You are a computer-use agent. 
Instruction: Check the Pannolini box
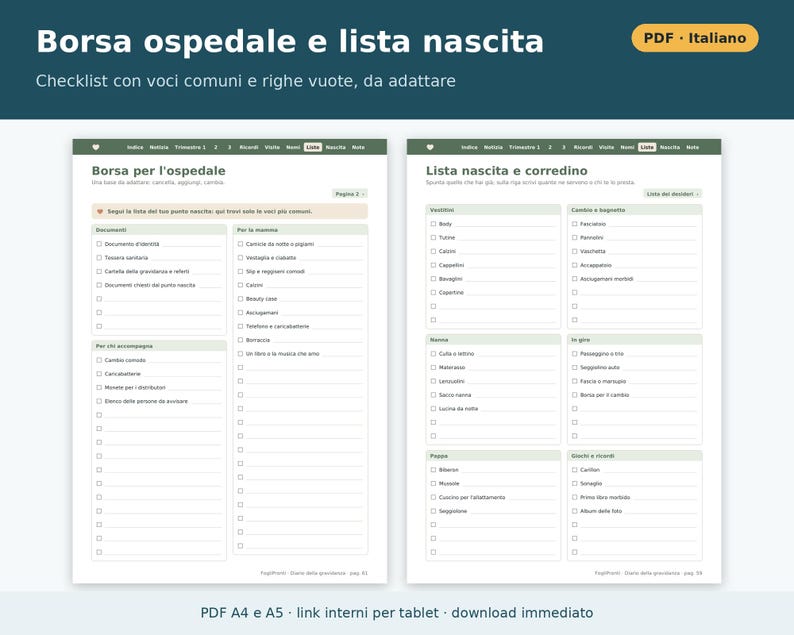point(575,237)
